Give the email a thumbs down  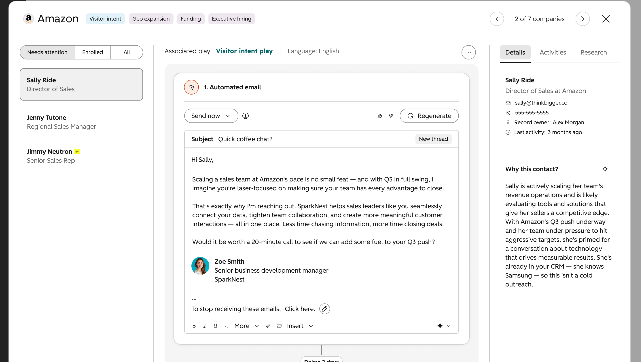(391, 116)
